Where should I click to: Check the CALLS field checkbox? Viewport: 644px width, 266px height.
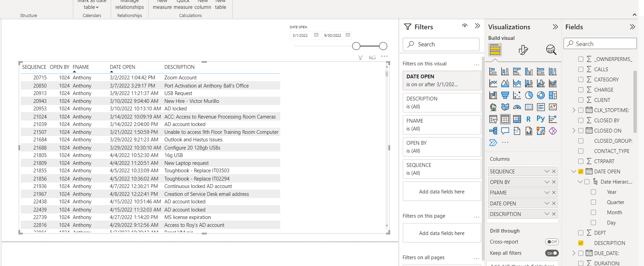tap(581, 69)
